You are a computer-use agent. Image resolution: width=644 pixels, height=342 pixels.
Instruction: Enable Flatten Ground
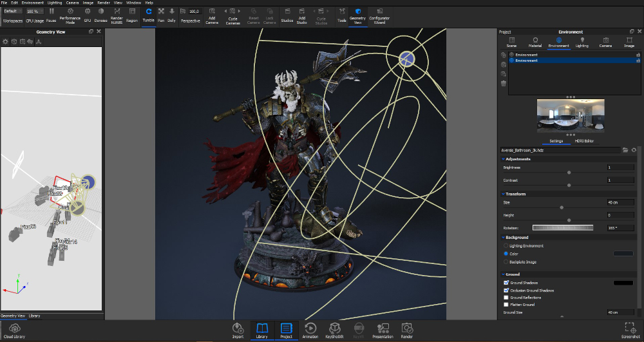506,305
